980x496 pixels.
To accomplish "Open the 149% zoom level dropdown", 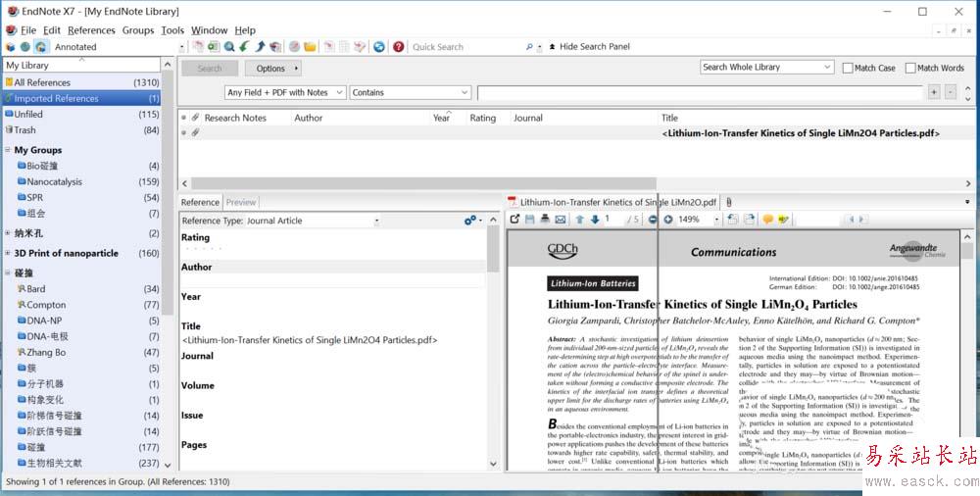I will coord(716,220).
